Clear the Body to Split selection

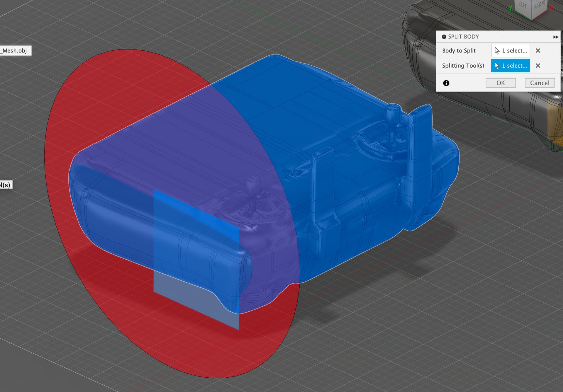pyautogui.click(x=538, y=51)
